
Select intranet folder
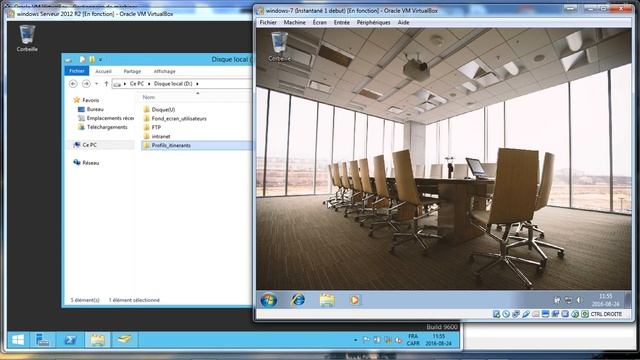(x=161, y=136)
